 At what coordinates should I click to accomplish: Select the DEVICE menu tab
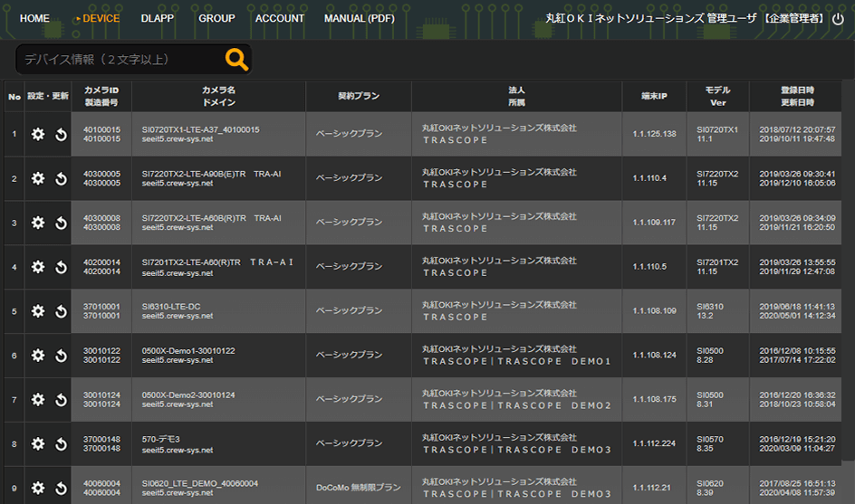pos(101,18)
